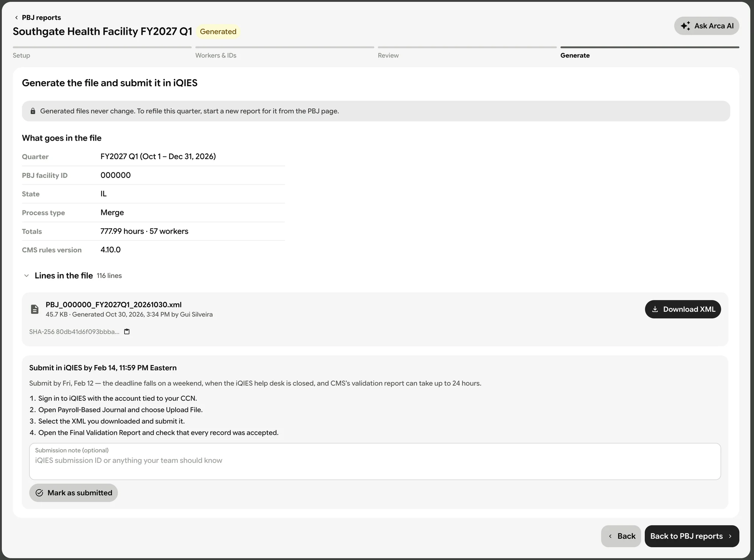Open Ask Arca AI assistant
The height and width of the screenshot is (560, 754).
pyautogui.click(x=706, y=26)
